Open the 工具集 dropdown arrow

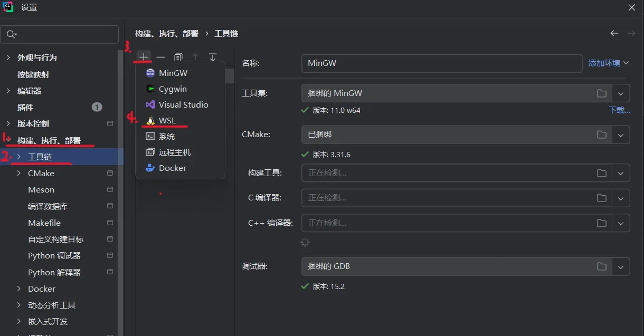[621, 93]
